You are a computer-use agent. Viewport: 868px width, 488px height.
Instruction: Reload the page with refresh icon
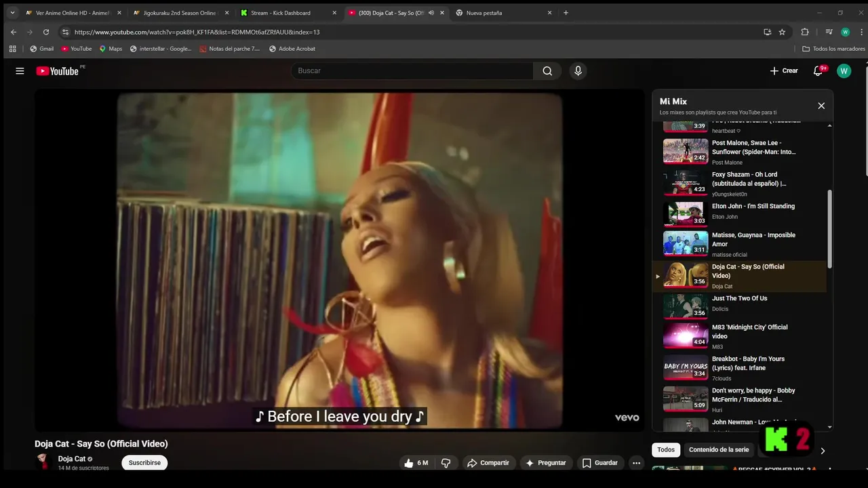(46, 32)
